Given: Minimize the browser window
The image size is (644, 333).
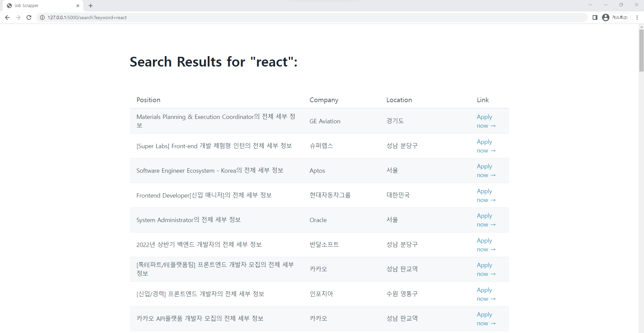Looking at the screenshot, I should coord(606,5).
